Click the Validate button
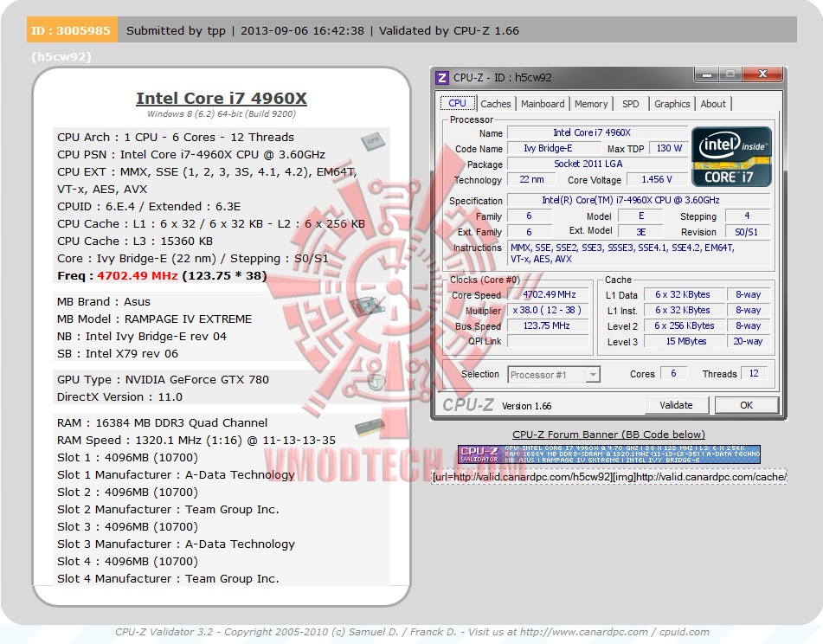823x644 pixels. click(x=676, y=405)
